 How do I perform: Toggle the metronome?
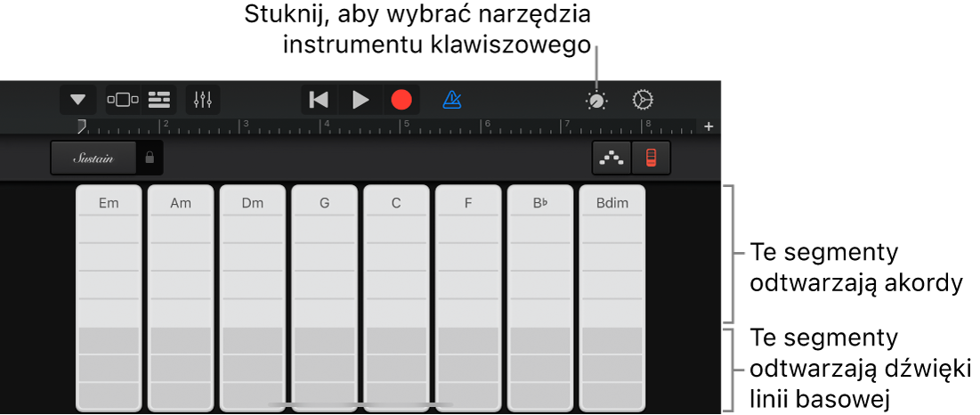click(x=452, y=100)
